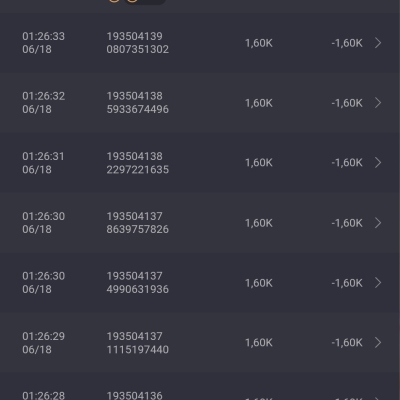This screenshot has height=400, width=400.
Task: Select order ID 193504139 0807351302
Action: coord(138,43)
